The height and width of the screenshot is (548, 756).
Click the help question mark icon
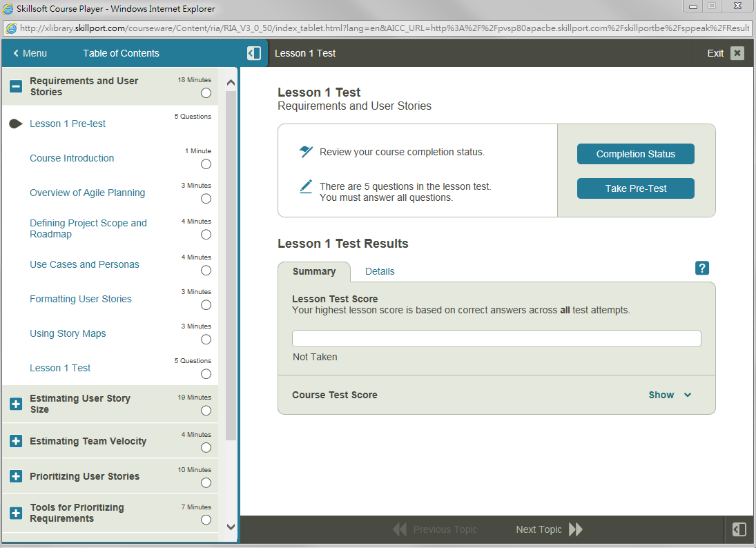[701, 268]
